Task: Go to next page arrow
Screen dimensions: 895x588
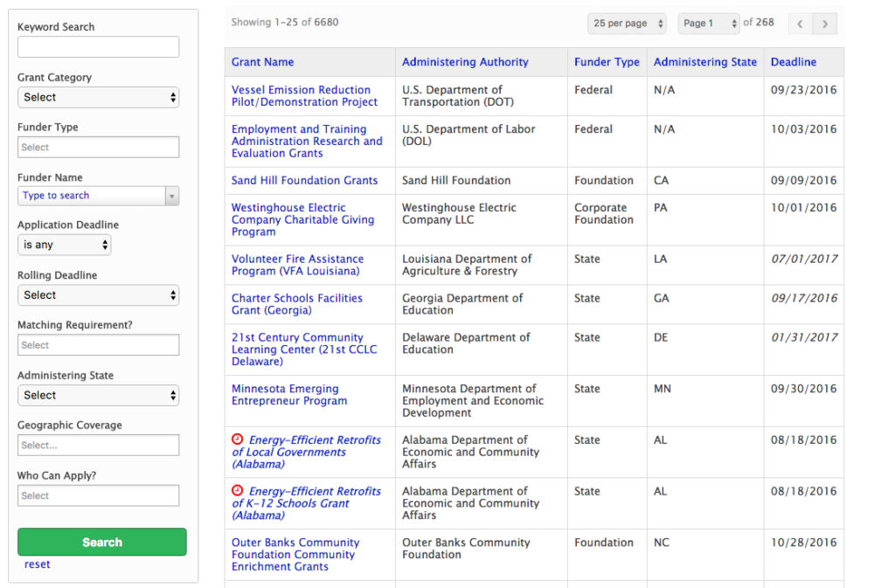Action: click(x=825, y=24)
